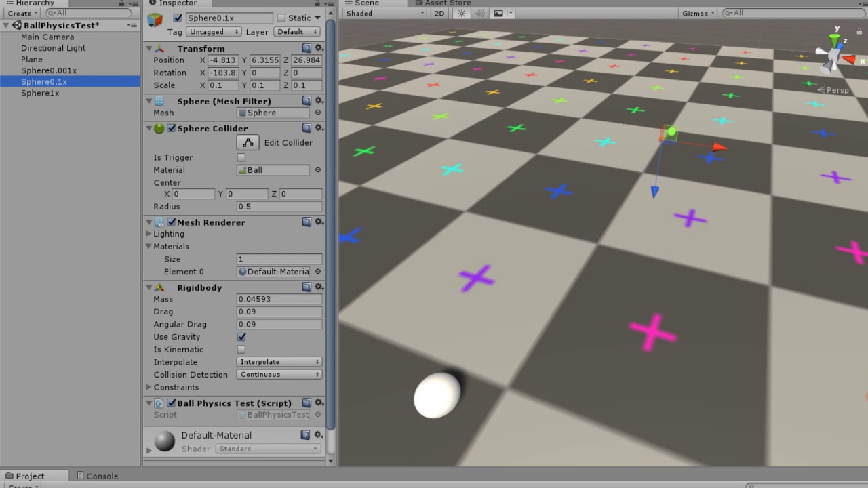
Task: Mute scene view audio icon
Action: (x=481, y=13)
